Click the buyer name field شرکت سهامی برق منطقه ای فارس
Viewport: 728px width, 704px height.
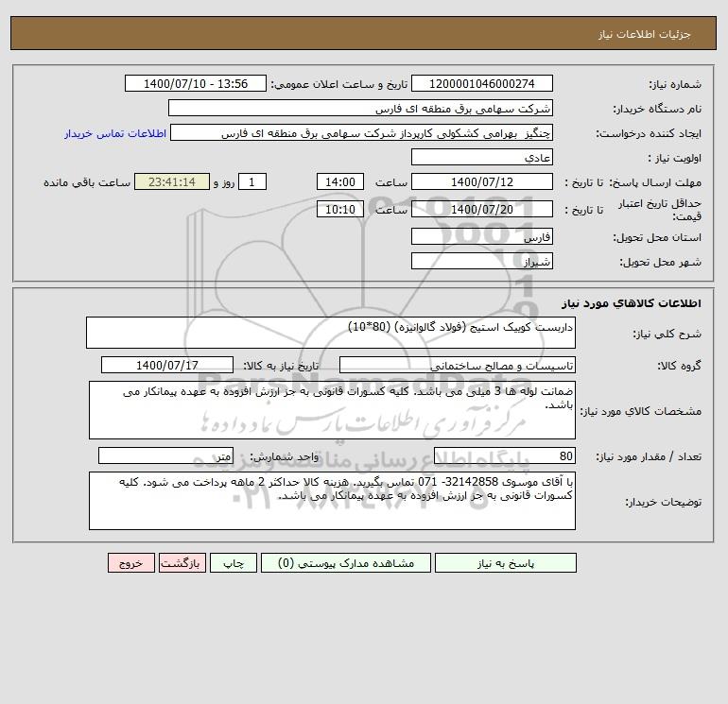(360, 108)
